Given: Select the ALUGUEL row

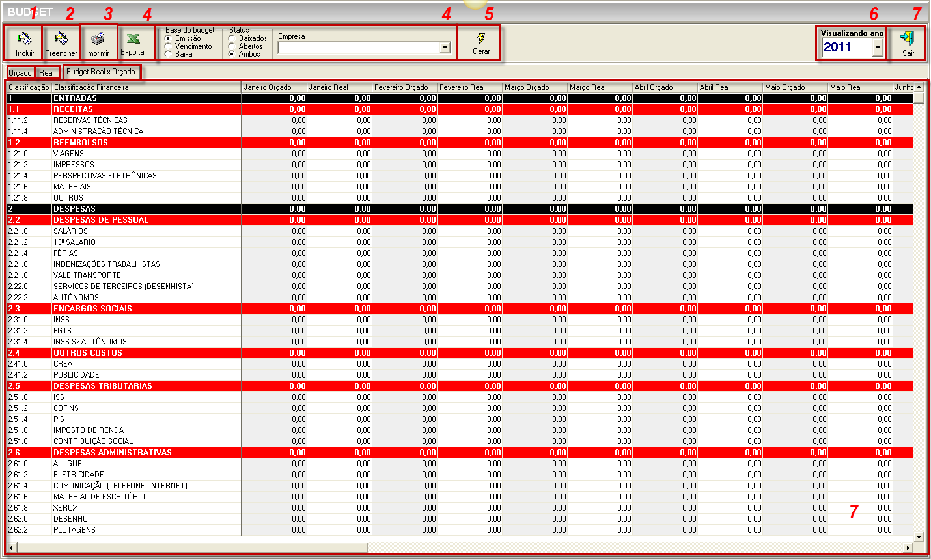Looking at the screenshot, I should coord(460,464).
